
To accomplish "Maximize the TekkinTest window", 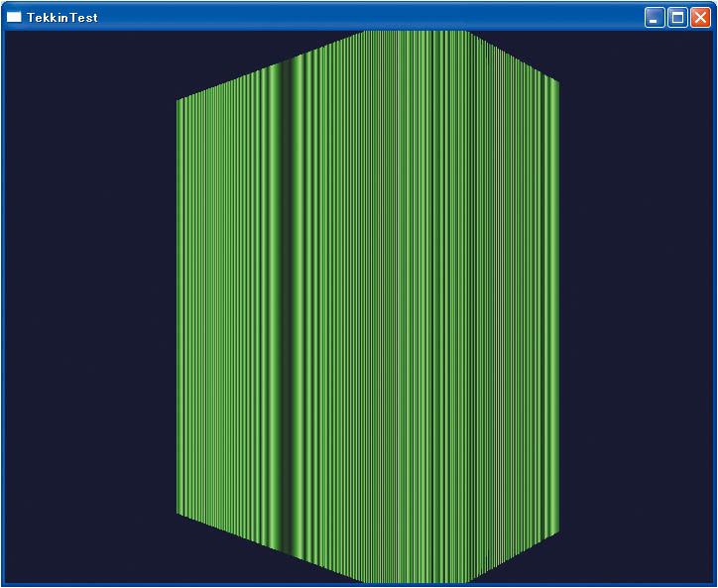I will click(x=677, y=18).
